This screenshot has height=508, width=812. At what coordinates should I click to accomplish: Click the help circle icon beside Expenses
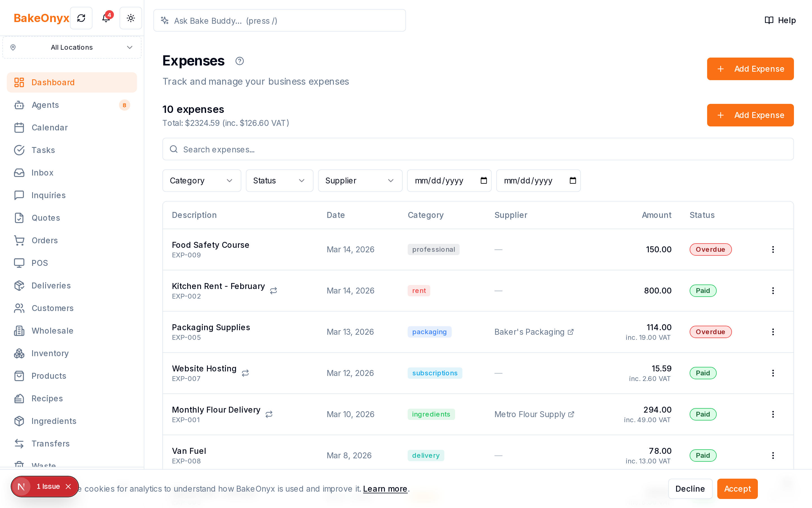[240, 61]
